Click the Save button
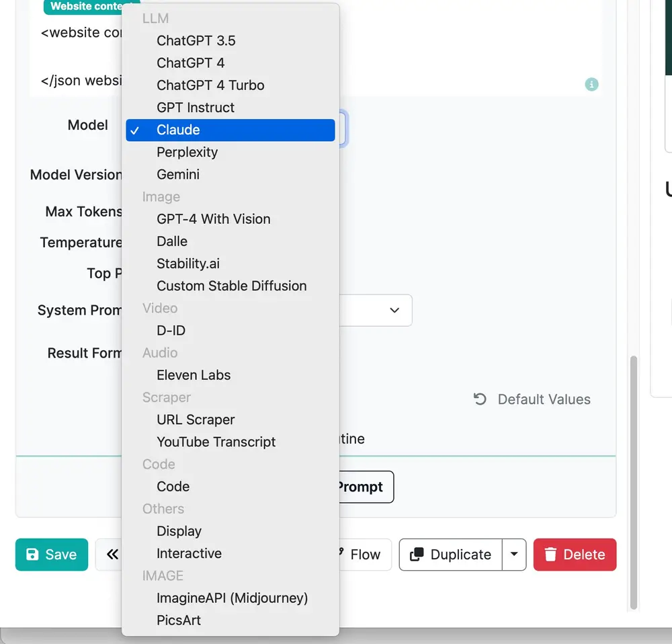This screenshot has height=644, width=672. click(x=52, y=555)
